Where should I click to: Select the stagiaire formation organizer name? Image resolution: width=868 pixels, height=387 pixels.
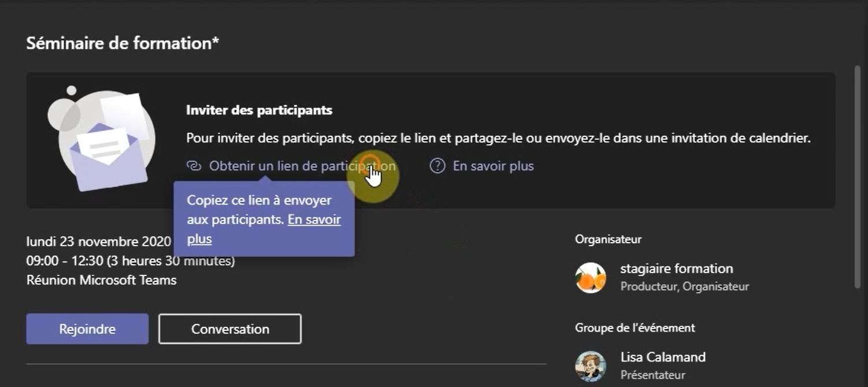(x=676, y=269)
